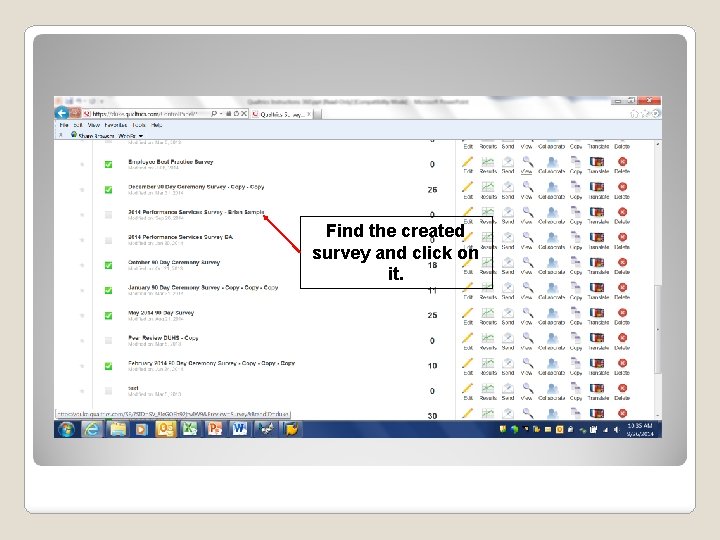Screen dimensions: 720x540
Task: Click Translate icon for Employee Best Practice Survey
Action: [x=597, y=162]
